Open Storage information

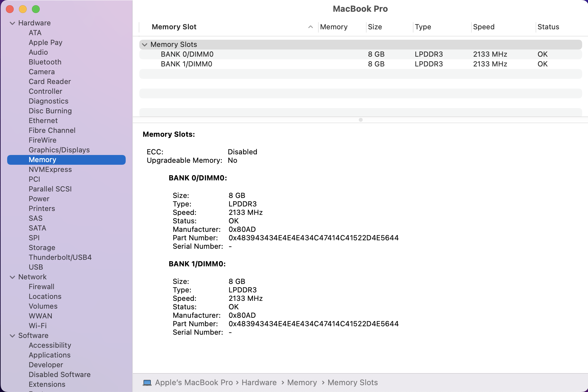tap(42, 248)
